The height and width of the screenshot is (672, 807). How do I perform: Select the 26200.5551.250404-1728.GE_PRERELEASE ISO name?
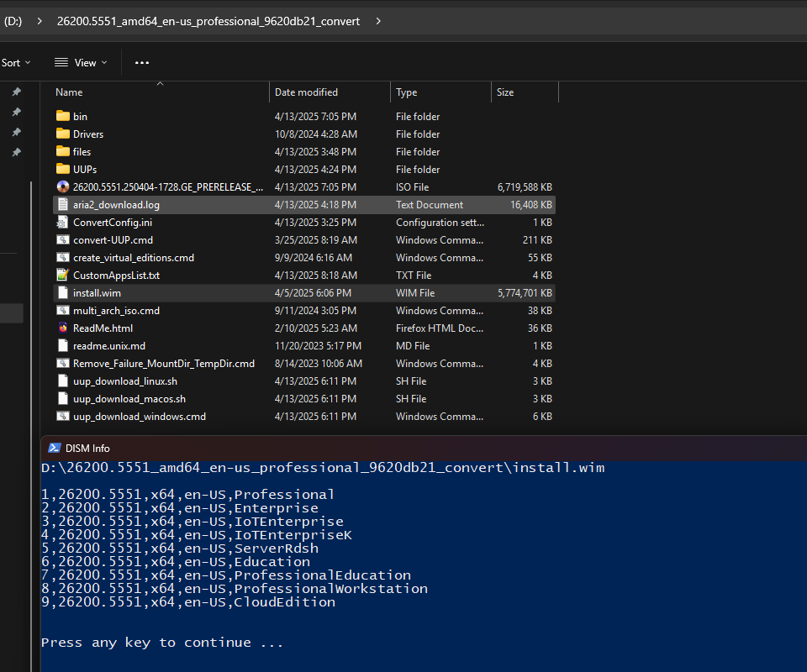tap(168, 187)
